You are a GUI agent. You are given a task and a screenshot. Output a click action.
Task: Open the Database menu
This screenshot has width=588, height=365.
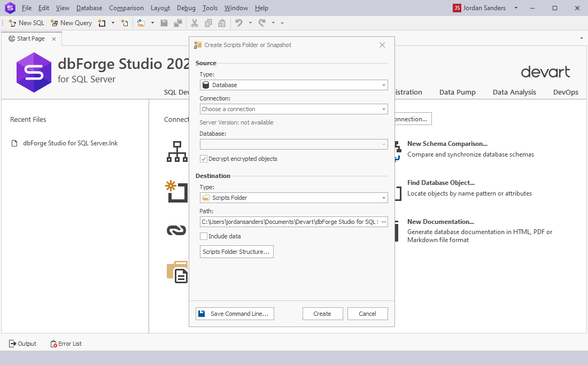(x=89, y=8)
